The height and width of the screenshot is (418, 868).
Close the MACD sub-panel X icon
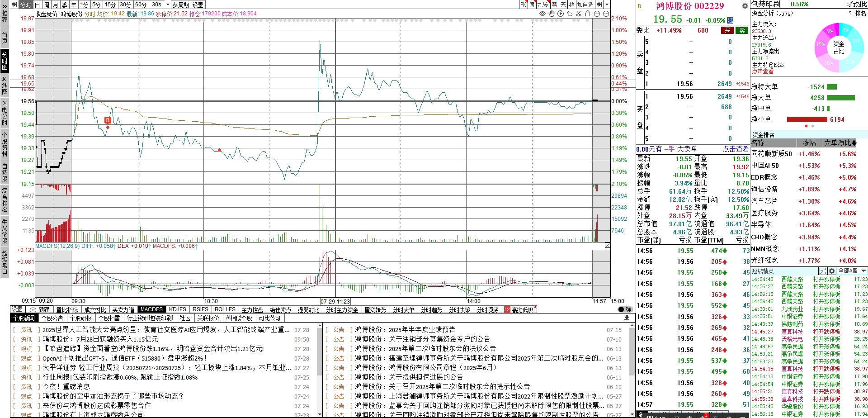point(608,245)
